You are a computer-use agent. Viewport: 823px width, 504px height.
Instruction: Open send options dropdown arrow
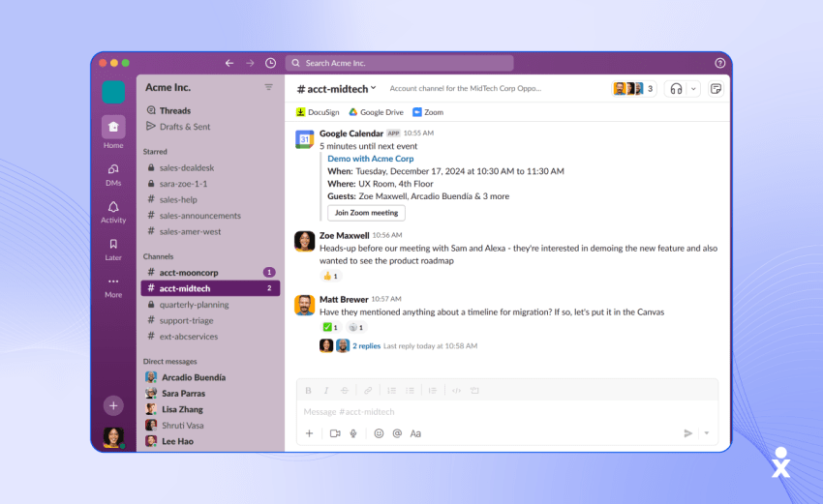click(707, 433)
